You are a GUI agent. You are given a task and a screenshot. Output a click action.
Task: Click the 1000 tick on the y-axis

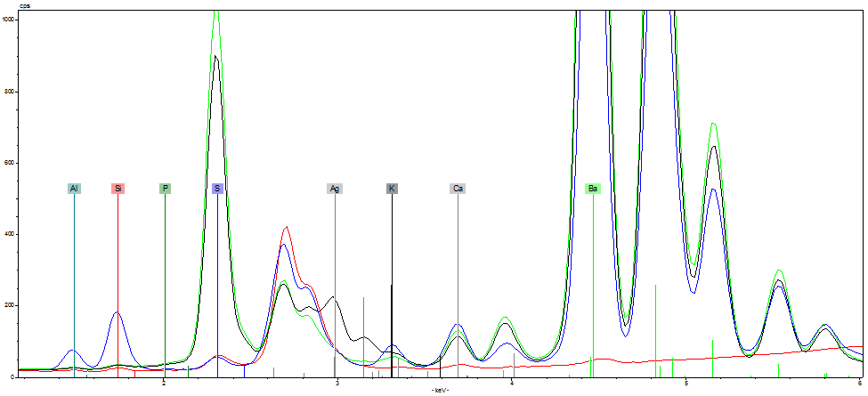click(x=9, y=20)
